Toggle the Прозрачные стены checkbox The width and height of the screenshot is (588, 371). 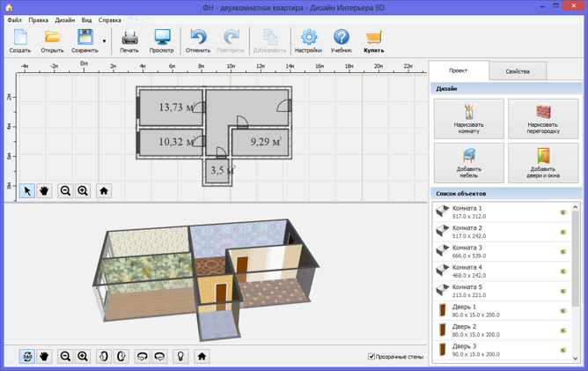(371, 357)
